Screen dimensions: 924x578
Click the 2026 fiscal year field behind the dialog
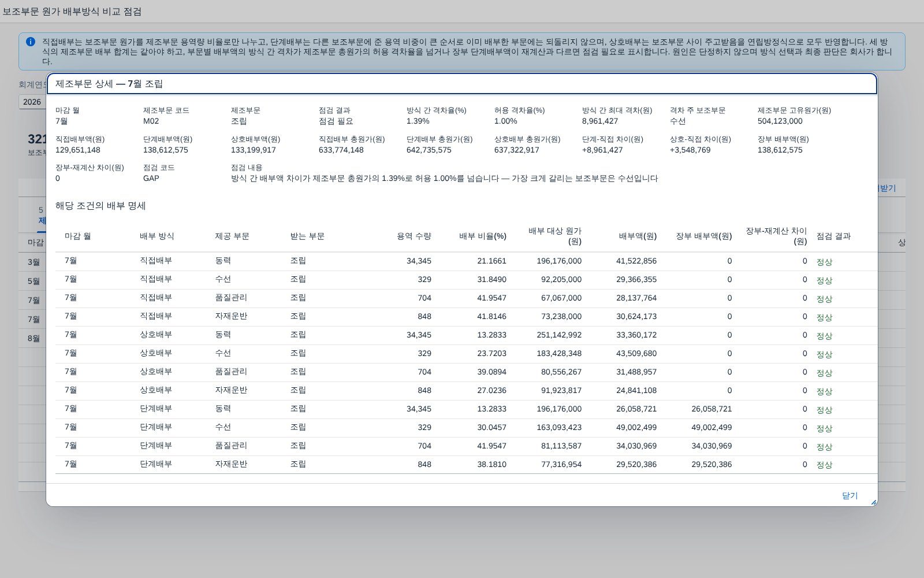click(x=32, y=102)
